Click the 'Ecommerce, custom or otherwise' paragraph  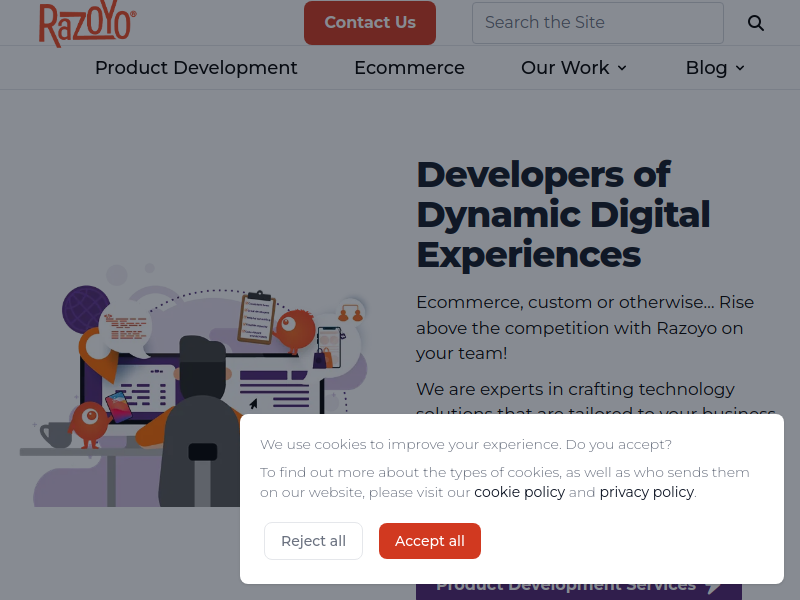(x=585, y=328)
